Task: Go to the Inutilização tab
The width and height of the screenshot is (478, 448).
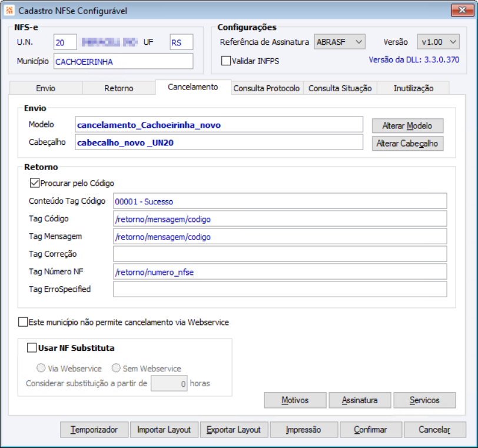Action: point(413,88)
